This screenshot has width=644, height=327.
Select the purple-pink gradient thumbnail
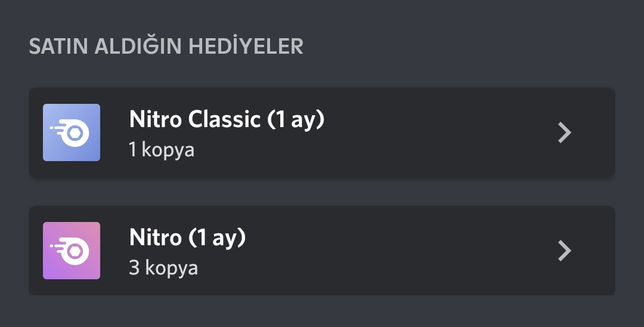tap(72, 251)
